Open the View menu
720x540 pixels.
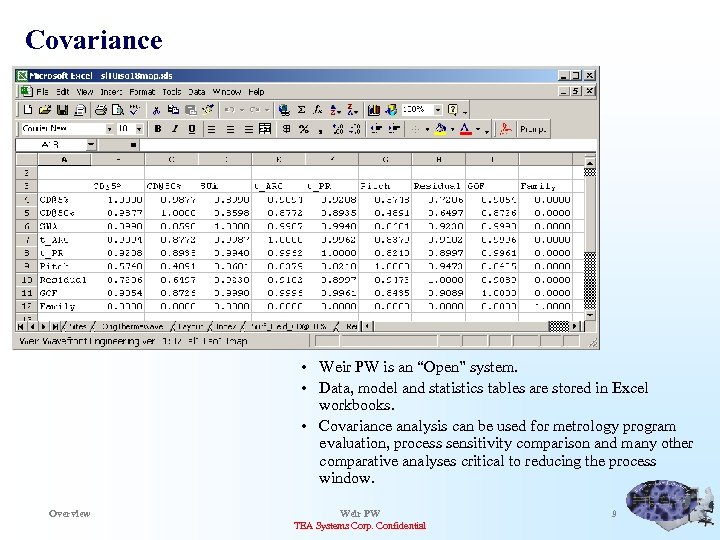84,92
